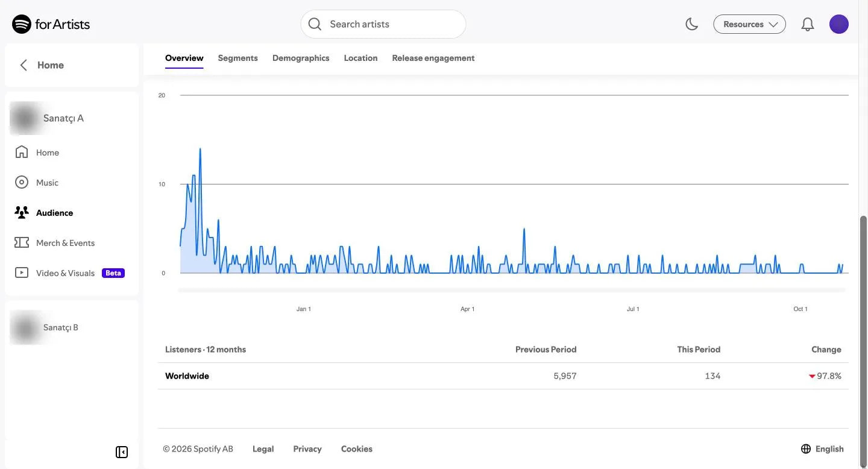Open the Music section icon
Viewport: 868px width, 469px height.
(x=22, y=182)
